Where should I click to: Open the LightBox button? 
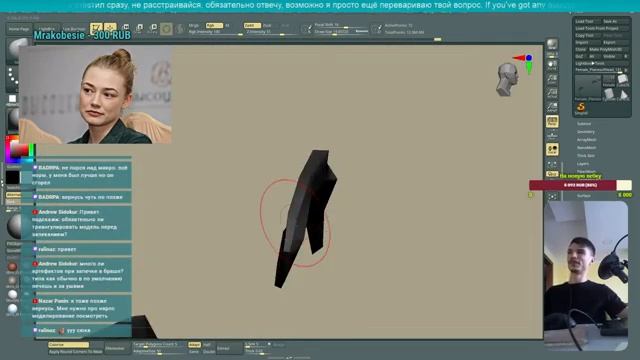coord(46,29)
